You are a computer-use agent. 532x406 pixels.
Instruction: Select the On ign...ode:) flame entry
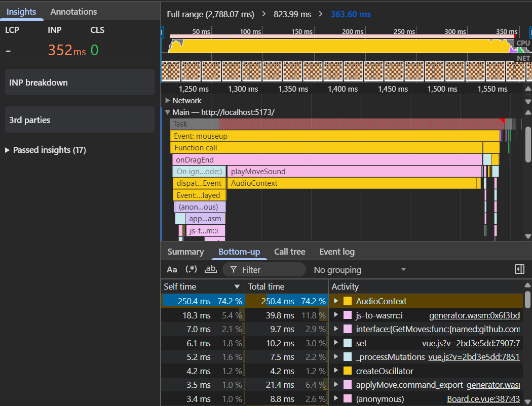(x=199, y=172)
